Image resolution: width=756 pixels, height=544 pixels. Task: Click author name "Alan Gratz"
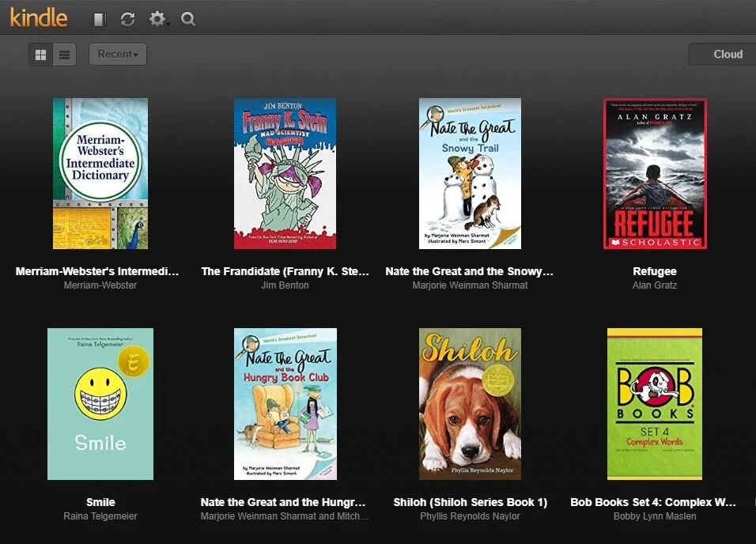(x=655, y=285)
